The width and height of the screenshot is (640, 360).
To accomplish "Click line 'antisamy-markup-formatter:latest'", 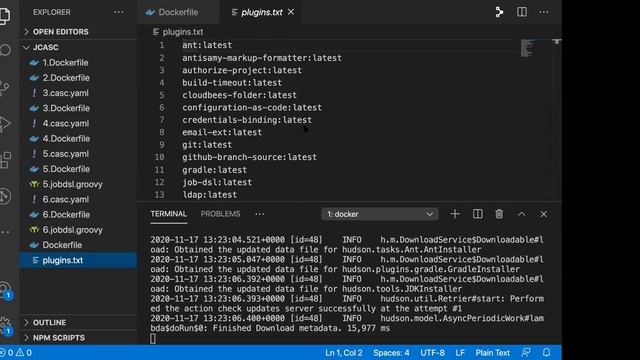I will [x=262, y=58].
